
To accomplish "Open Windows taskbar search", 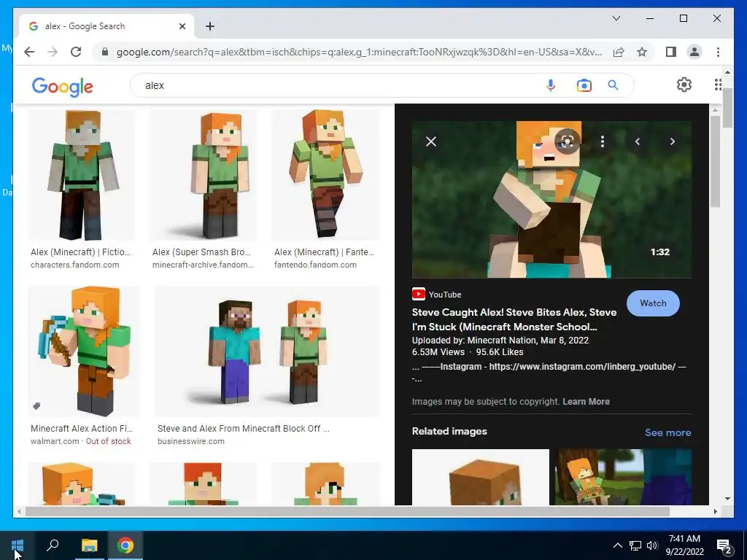I will tap(53, 545).
